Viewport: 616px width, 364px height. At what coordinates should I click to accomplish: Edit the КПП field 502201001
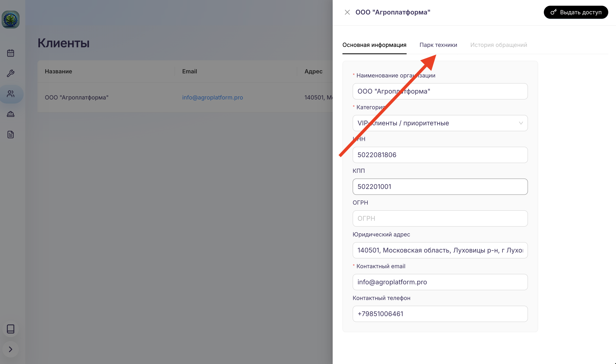(440, 187)
